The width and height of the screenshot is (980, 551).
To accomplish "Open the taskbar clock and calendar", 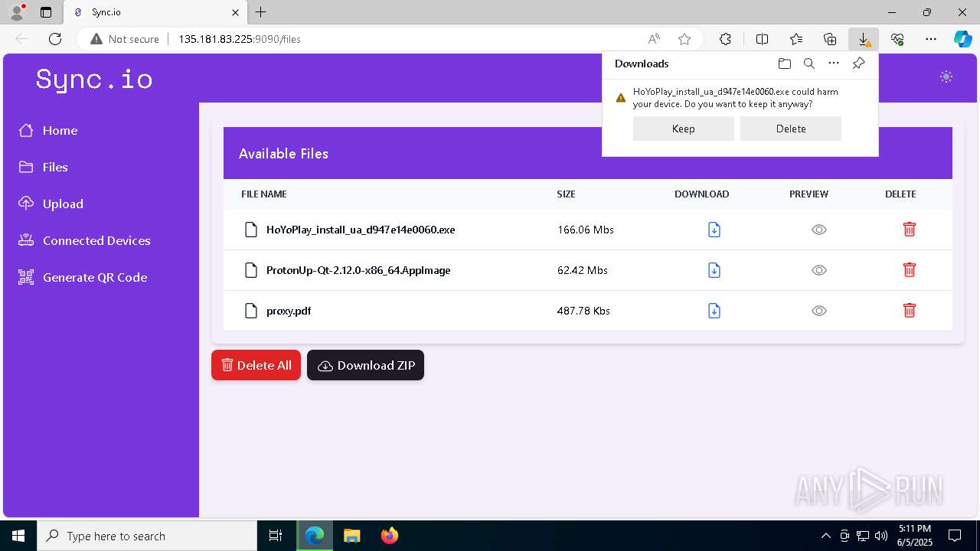I will coord(915,536).
